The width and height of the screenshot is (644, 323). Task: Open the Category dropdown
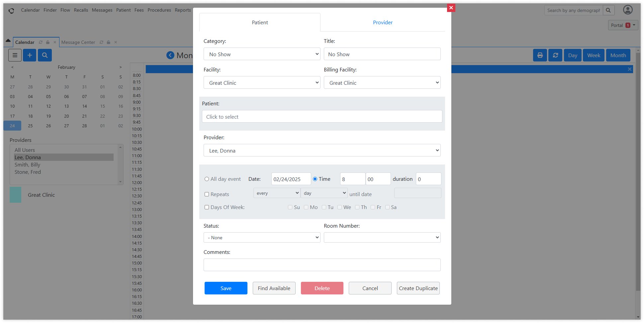click(x=262, y=54)
